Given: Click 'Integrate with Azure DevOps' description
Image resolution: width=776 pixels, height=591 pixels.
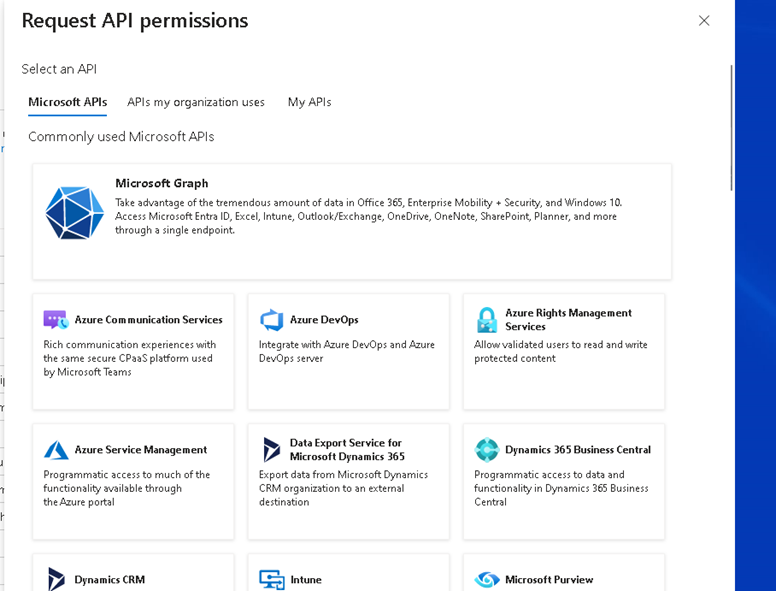Looking at the screenshot, I should 346,351.
